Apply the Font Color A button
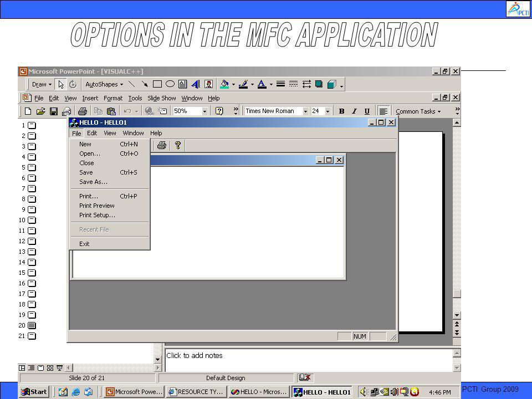532x399 pixels. pyautogui.click(x=262, y=84)
